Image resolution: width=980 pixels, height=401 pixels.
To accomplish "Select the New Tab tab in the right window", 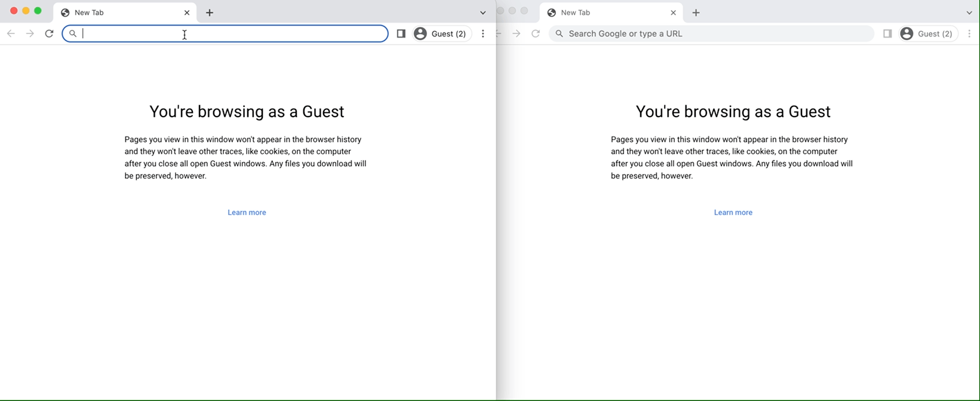I will (x=612, y=13).
